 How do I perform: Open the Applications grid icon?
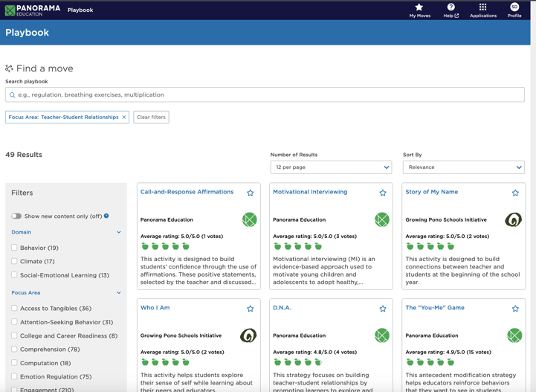(482, 7)
